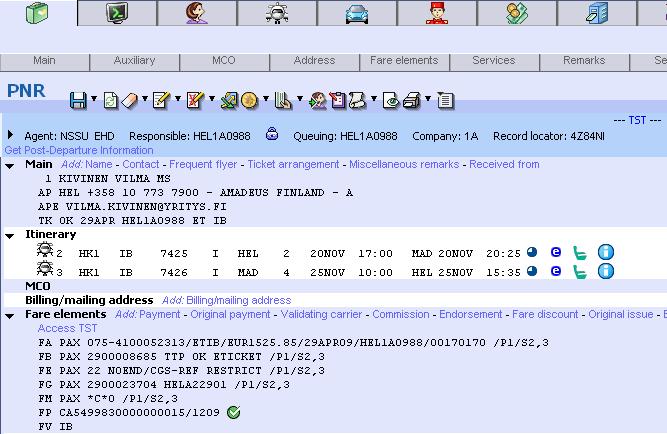This screenshot has height=434, width=667.
Task: Open dropdown arrow after gold coin icon
Action: tap(266, 99)
